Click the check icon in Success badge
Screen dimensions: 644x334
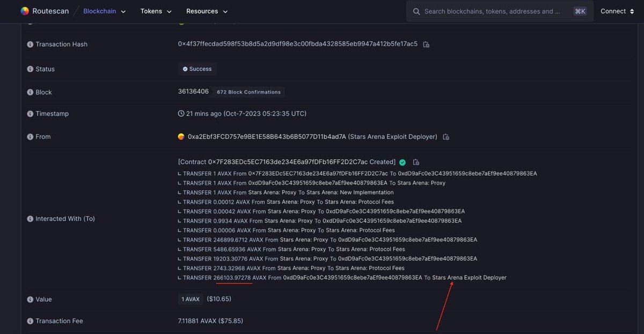click(x=185, y=69)
